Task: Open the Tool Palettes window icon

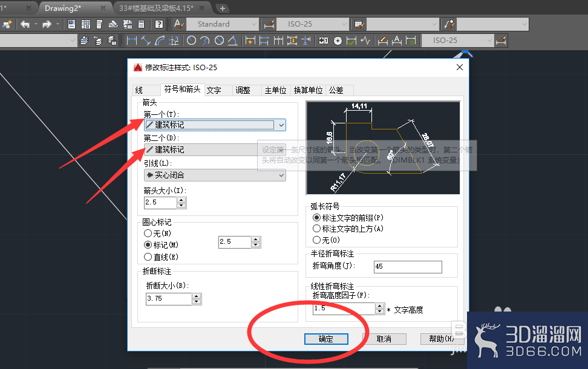Action: tap(99, 24)
